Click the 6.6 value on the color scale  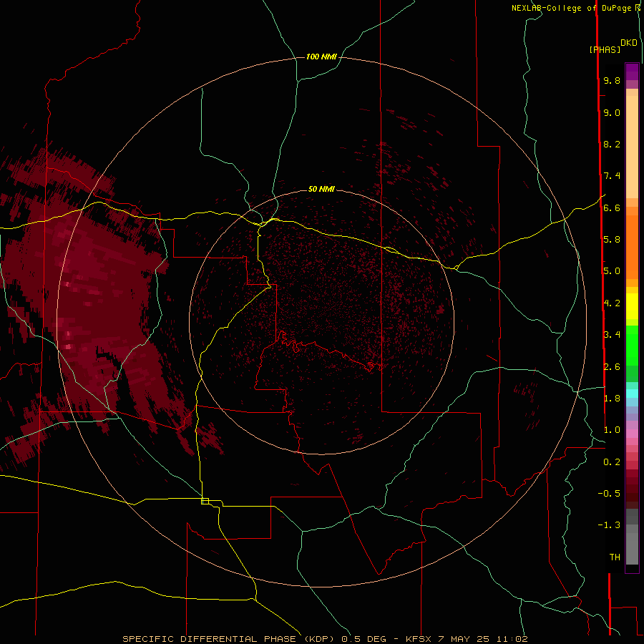click(612, 208)
